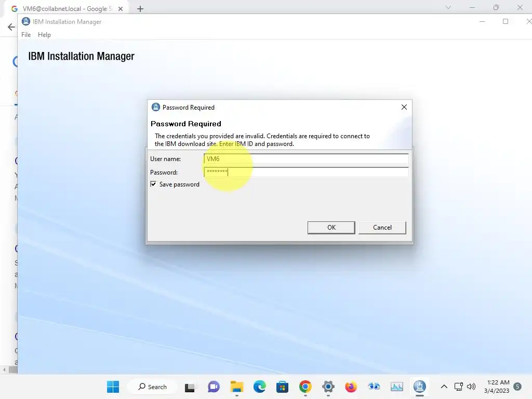The width and height of the screenshot is (532, 399).
Task: Open File Explorer from taskbar
Action: tap(236, 387)
